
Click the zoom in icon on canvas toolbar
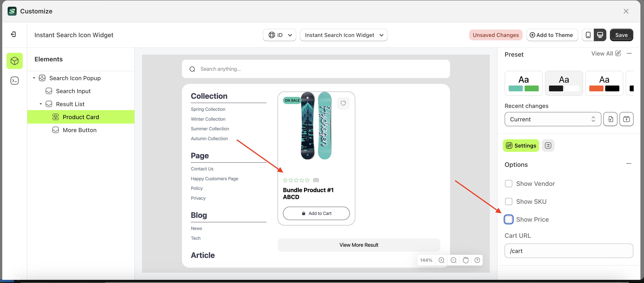(441, 260)
